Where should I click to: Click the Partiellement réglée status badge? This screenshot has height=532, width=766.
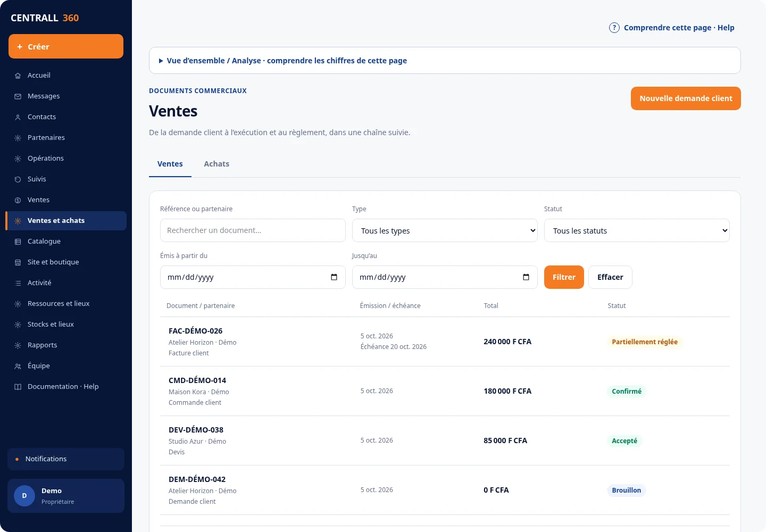click(645, 342)
